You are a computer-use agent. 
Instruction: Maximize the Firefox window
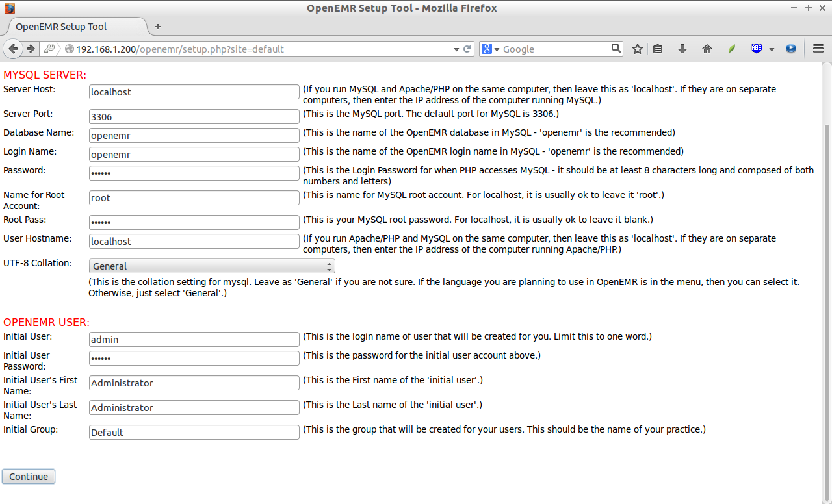point(809,8)
